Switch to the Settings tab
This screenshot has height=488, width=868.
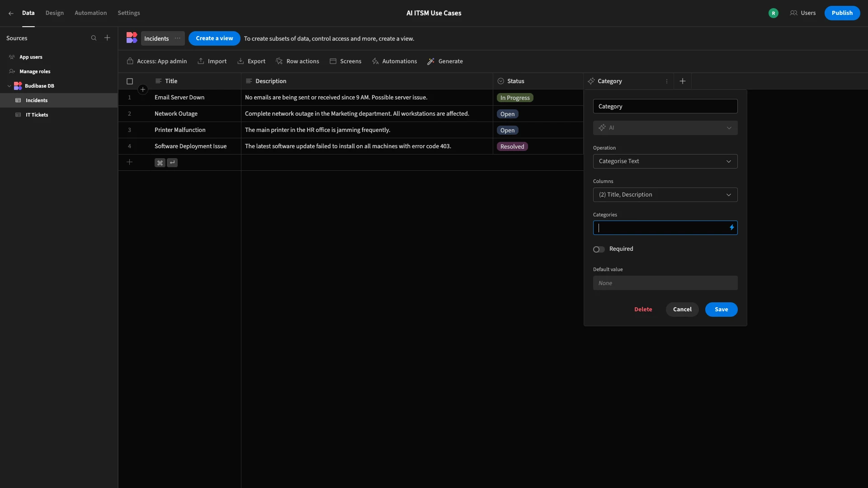(x=129, y=13)
